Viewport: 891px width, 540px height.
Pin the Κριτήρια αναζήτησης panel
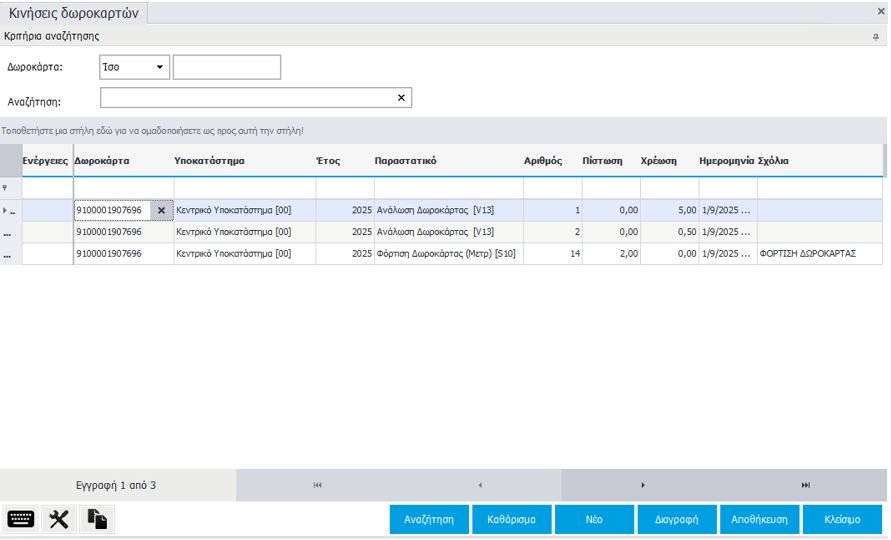876,36
